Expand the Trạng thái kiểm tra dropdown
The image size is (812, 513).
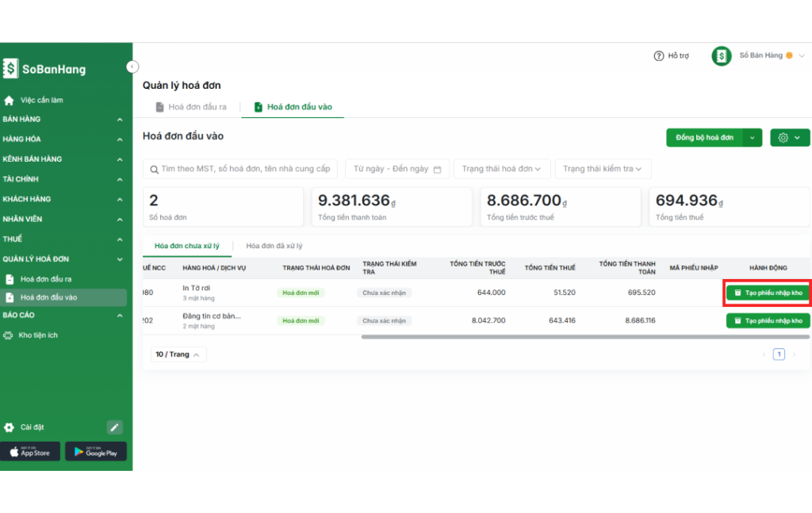point(602,169)
